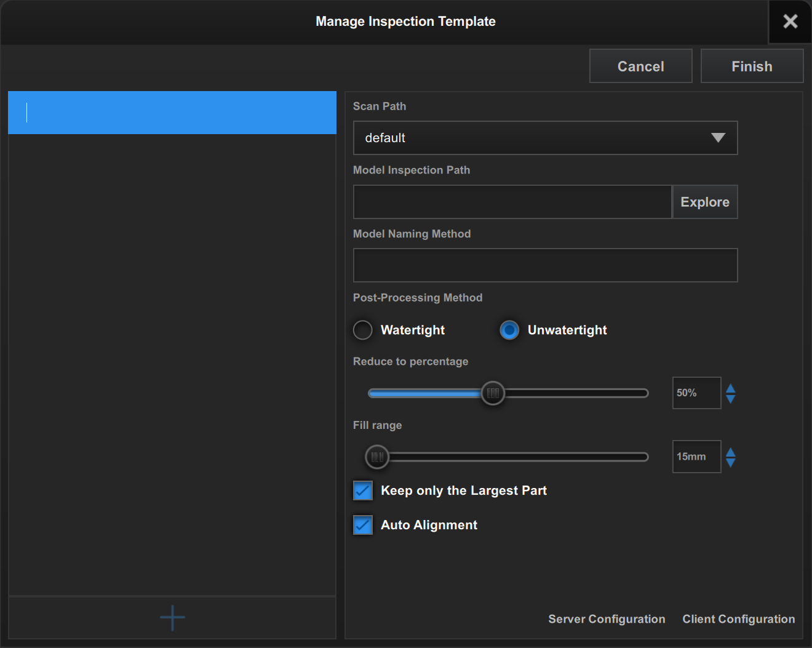The height and width of the screenshot is (648, 812).
Task: Click Finish to save the template
Action: 752,66
